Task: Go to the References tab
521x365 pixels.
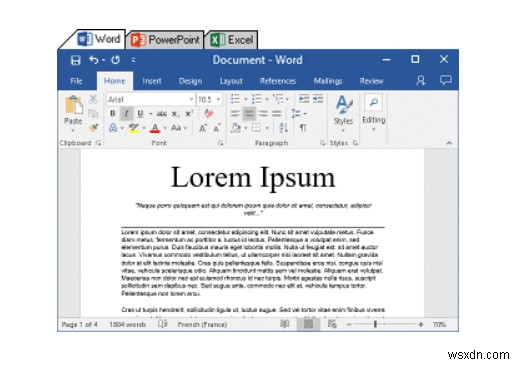Action: pos(278,81)
